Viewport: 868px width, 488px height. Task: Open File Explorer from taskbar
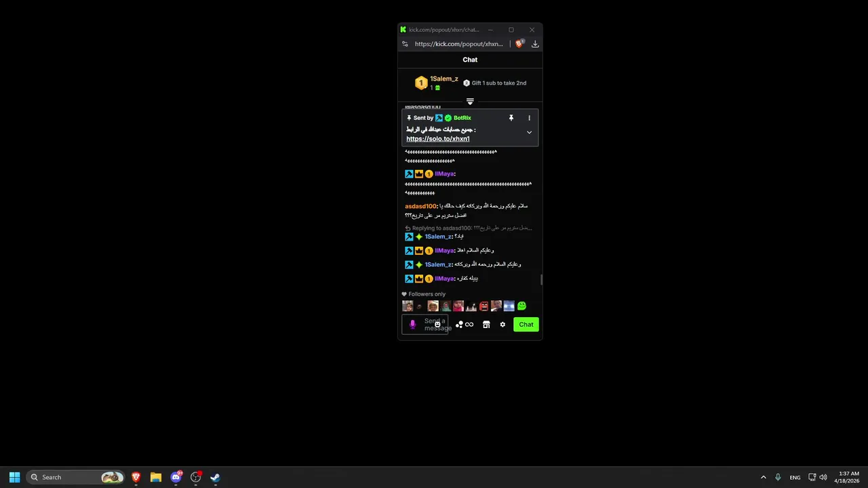pyautogui.click(x=156, y=477)
